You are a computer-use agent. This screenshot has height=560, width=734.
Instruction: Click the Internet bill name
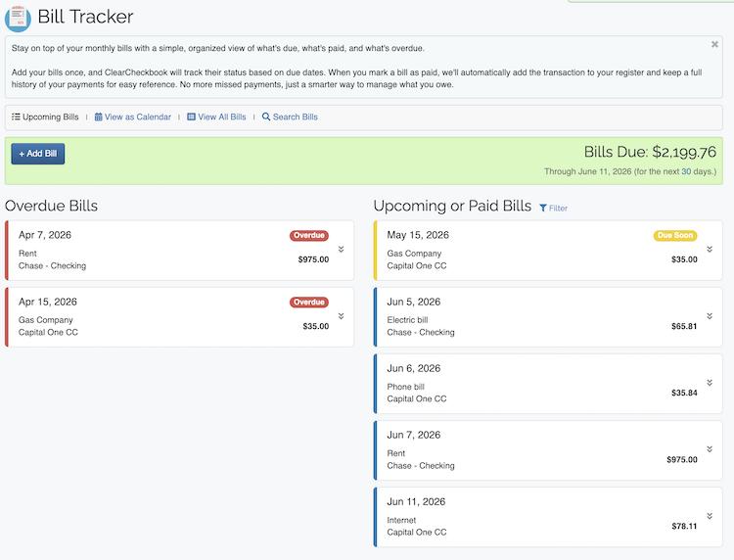point(401,520)
